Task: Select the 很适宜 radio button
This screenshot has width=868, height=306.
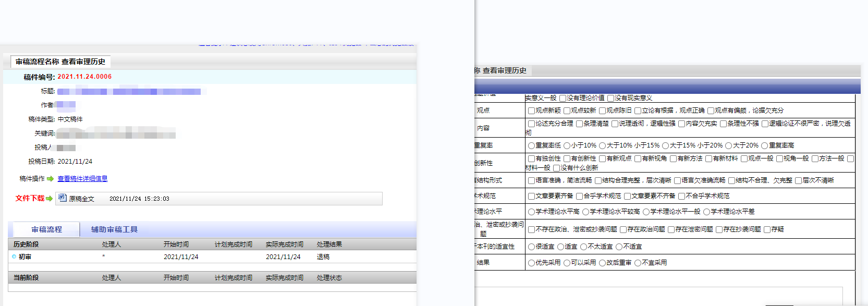Action: tap(531, 247)
